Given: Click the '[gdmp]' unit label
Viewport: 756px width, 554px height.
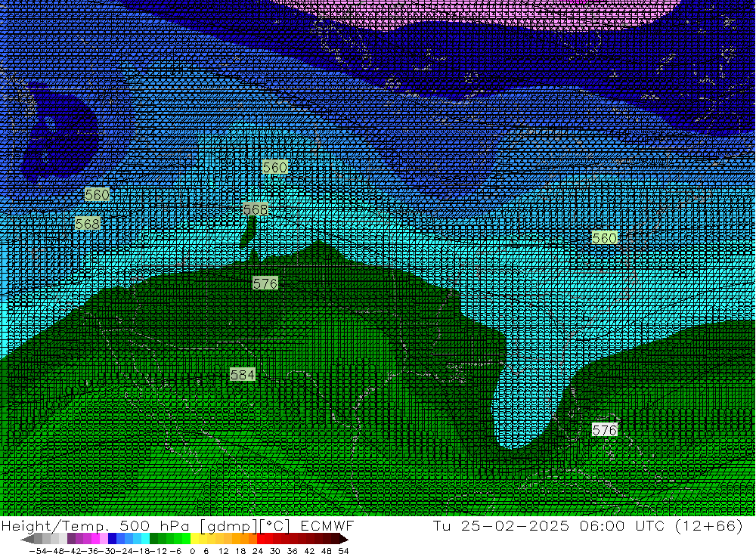Looking at the screenshot, I should pos(228,526).
